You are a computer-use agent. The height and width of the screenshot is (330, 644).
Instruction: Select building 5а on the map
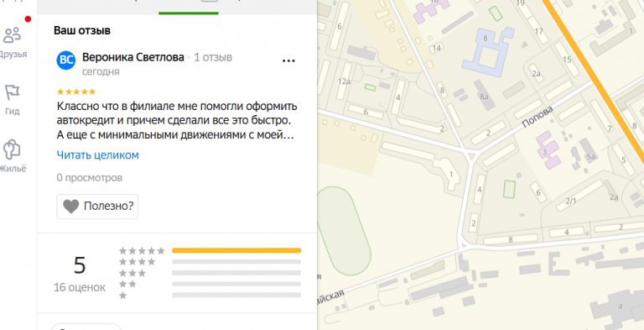[x=588, y=151]
